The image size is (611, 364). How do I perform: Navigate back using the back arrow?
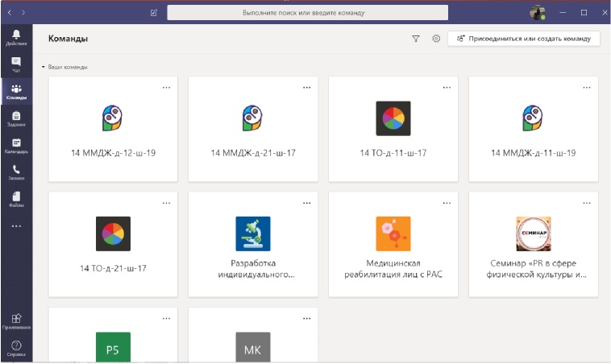[8, 13]
